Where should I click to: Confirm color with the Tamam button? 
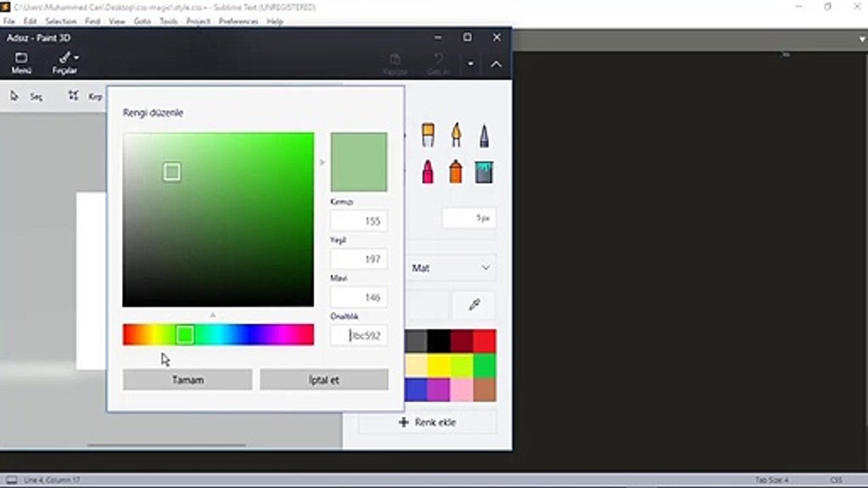[x=188, y=380]
